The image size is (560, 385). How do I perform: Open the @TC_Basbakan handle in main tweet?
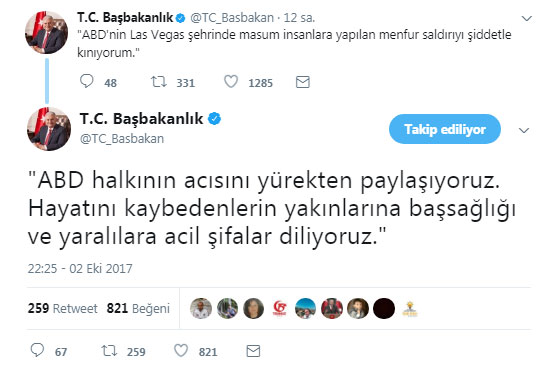(x=122, y=139)
